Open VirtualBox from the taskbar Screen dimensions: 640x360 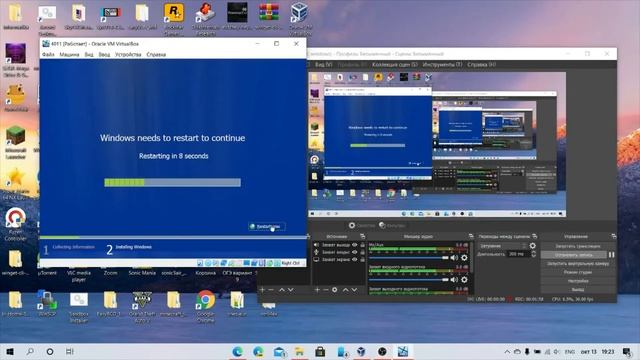[361, 351]
